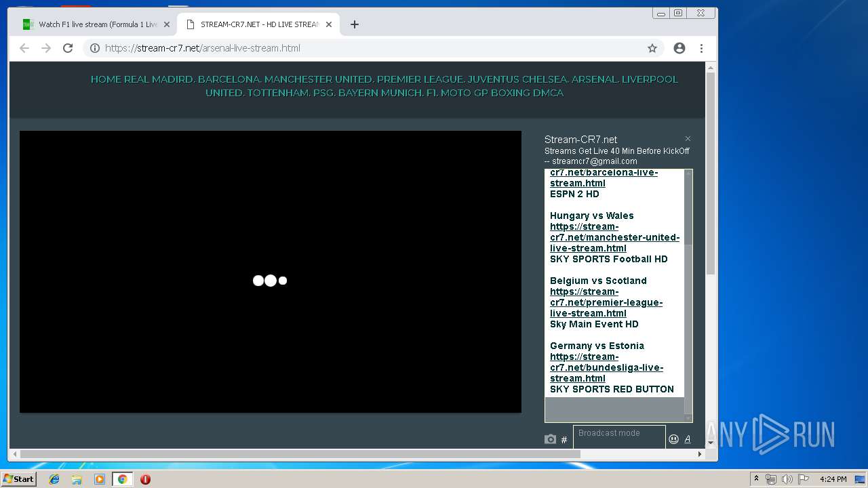Screen dimensions: 868x488
Task: Click the hashtag icon in chat
Action: click(x=564, y=440)
